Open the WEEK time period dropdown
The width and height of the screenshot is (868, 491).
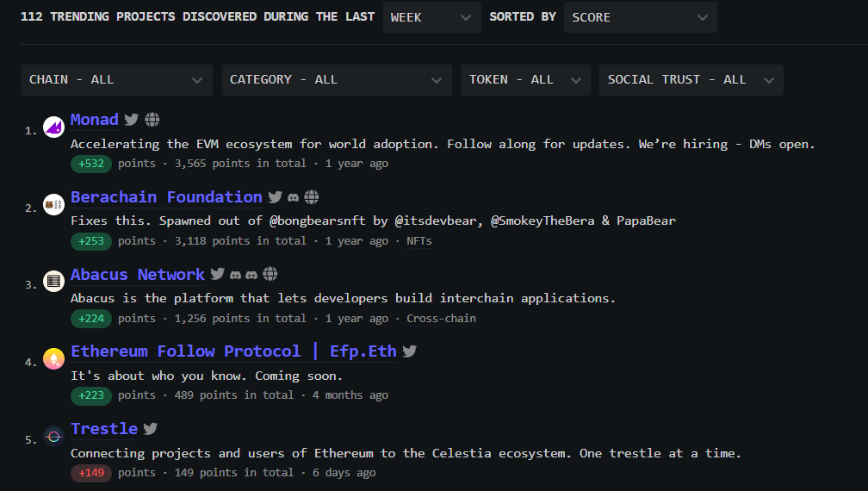click(x=431, y=17)
